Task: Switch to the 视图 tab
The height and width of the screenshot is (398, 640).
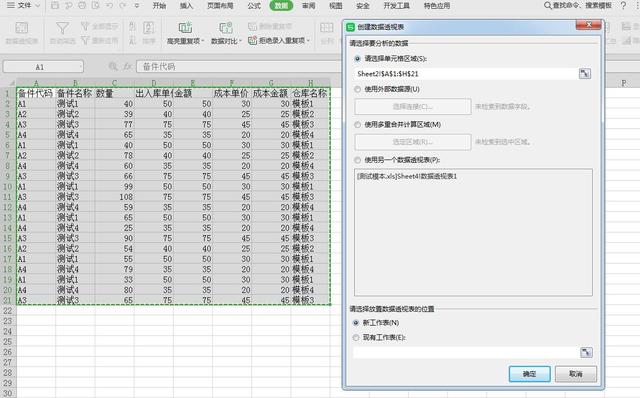Action: point(336,6)
